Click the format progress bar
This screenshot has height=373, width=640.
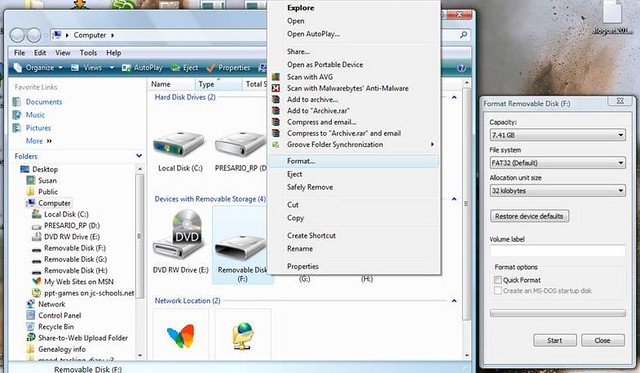coord(558,313)
